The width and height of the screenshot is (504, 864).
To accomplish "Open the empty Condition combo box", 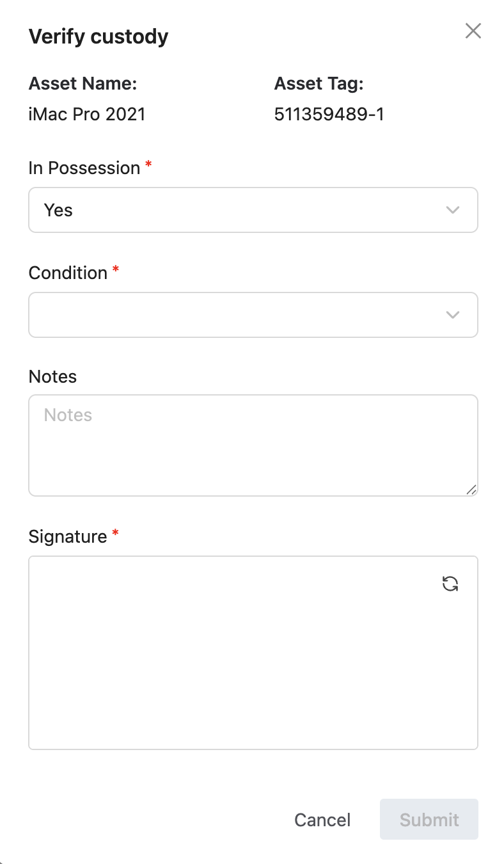I will pyautogui.click(x=253, y=315).
